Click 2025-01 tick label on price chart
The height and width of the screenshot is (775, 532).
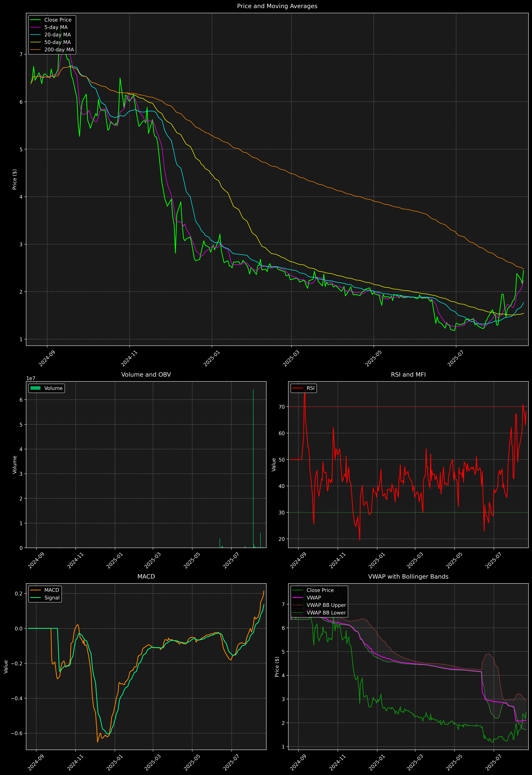pyautogui.click(x=212, y=358)
